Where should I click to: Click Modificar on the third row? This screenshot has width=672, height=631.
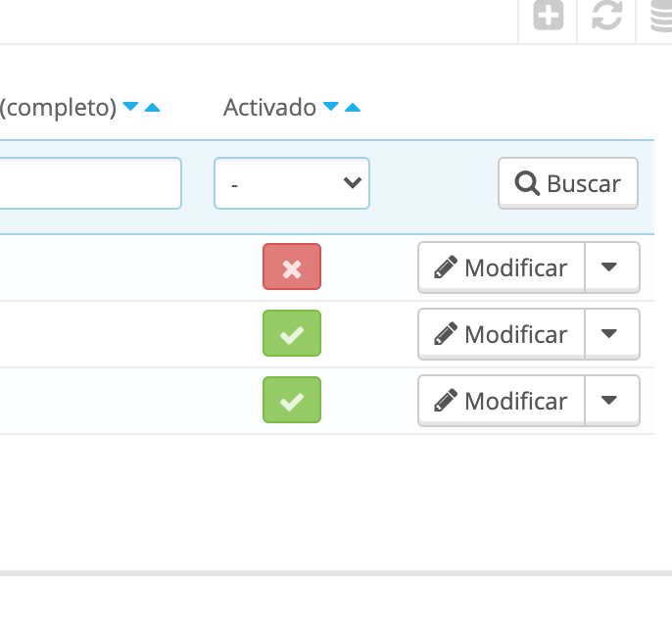(x=502, y=401)
